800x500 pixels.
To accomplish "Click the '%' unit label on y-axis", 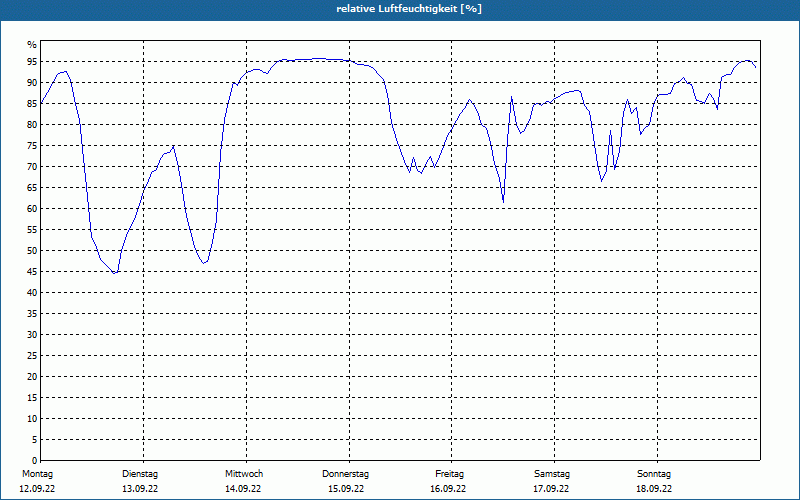I will [32, 45].
